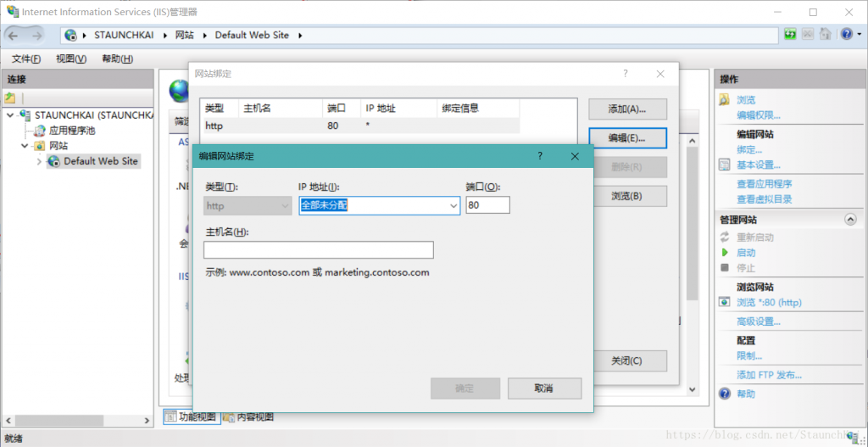Image resolution: width=868 pixels, height=447 pixels.
Task: Click the 添加(A)... button
Action: [627, 109]
